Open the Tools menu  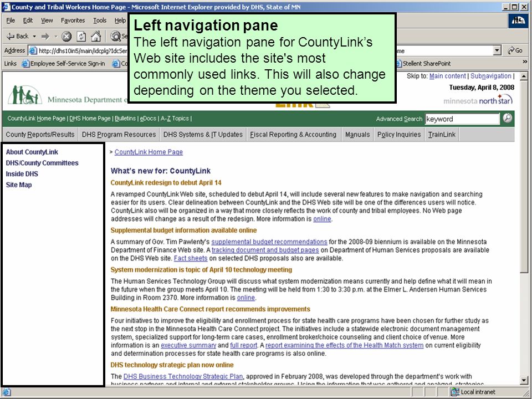[x=100, y=21]
